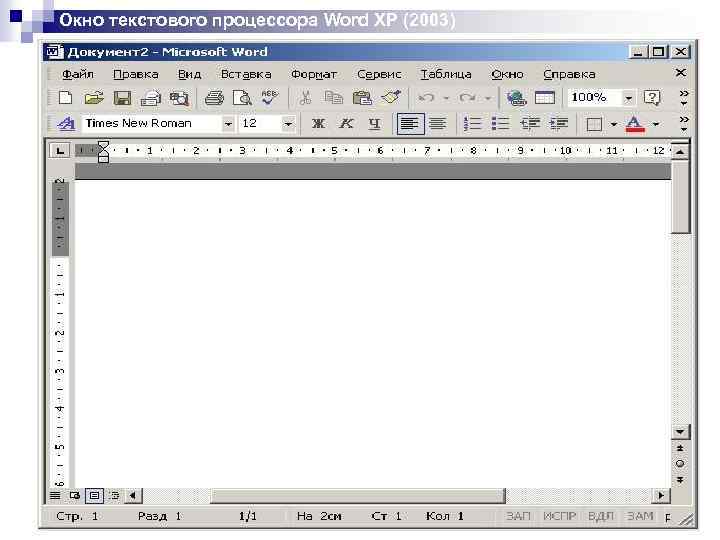The image size is (720, 540).
Task: Toggle italic К formatting
Action: tap(346, 124)
